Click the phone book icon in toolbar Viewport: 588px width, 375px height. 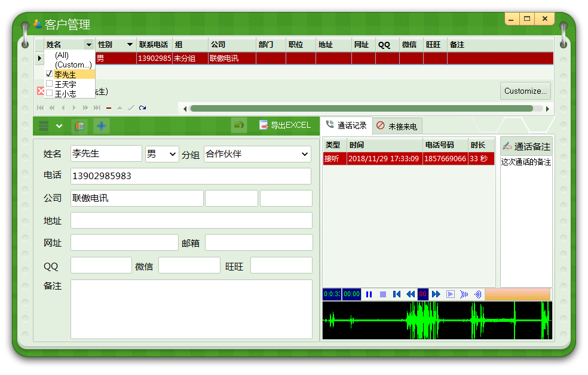click(79, 126)
